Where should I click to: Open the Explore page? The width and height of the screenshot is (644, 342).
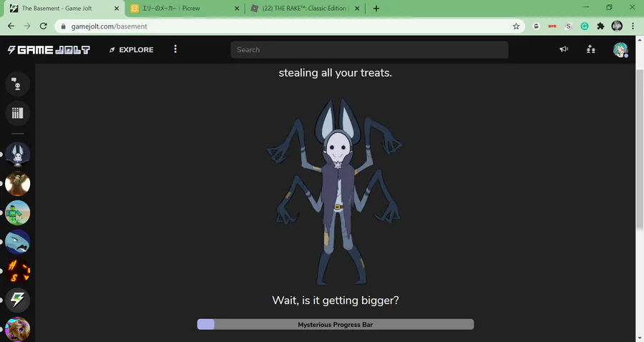pyautogui.click(x=132, y=49)
